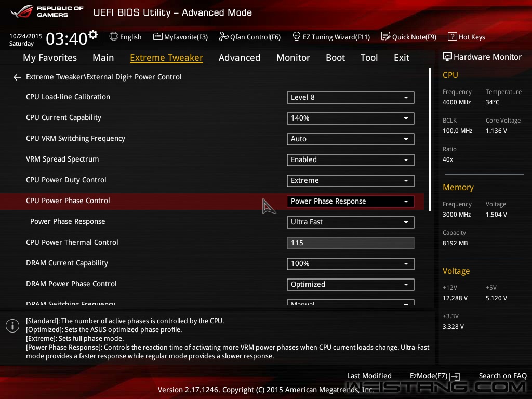Click the 12.288 V reading
532x399 pixels.
tap(455, 298)
